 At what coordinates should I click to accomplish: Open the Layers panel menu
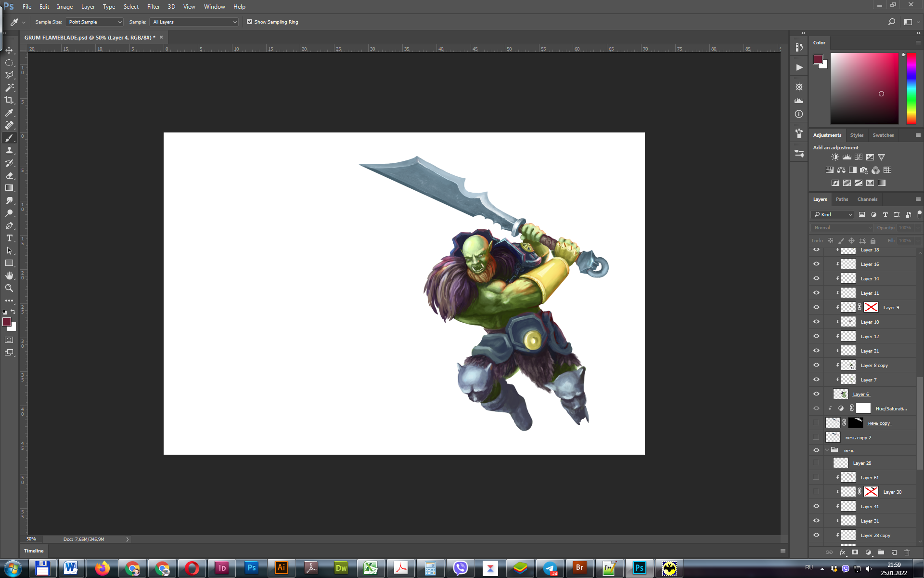tap(918, 199)
